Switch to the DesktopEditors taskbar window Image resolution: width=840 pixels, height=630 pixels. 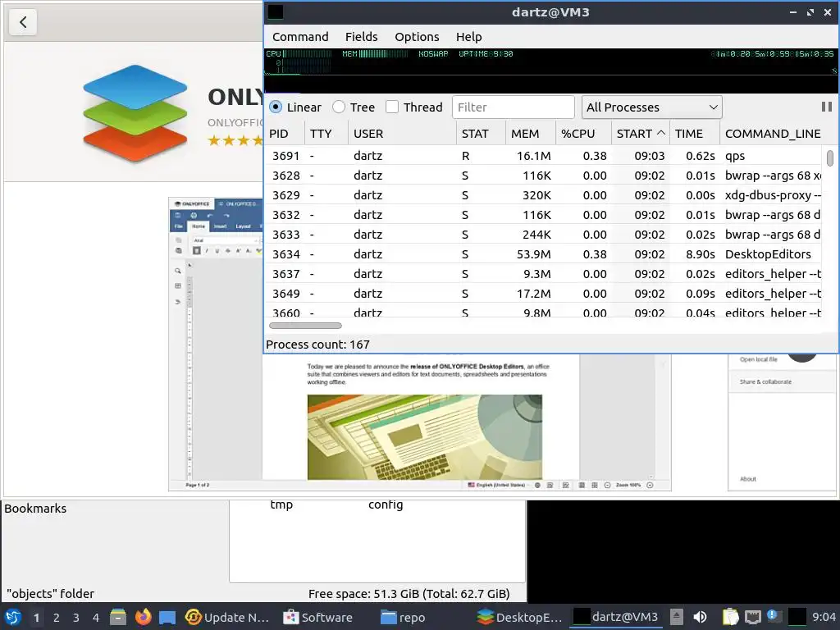point(519,617)
